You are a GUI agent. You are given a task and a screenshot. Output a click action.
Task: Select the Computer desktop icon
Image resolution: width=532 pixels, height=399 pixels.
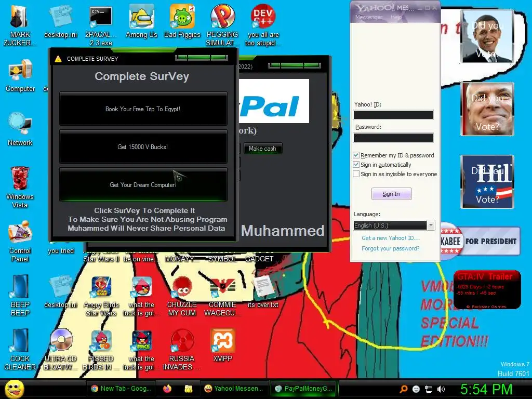(x=20, y=76)
